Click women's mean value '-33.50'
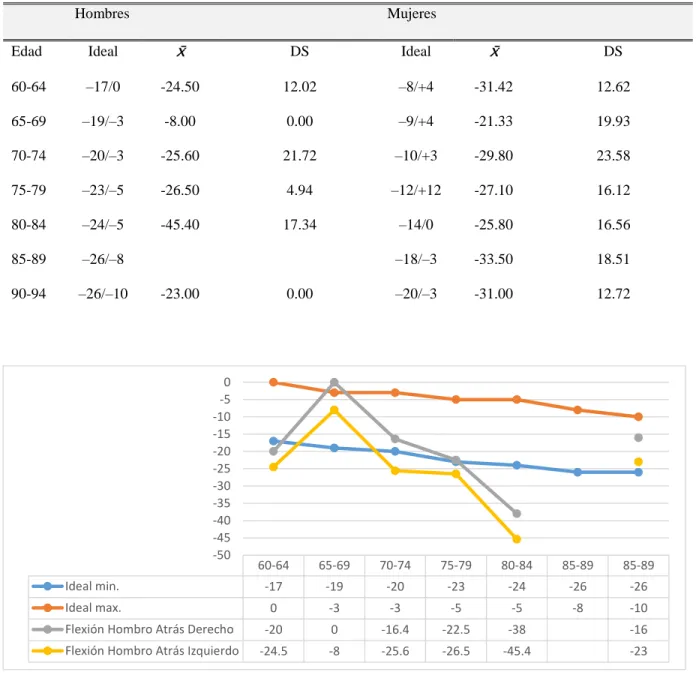This screenshot has height=675, width=696. pos(493,259)
